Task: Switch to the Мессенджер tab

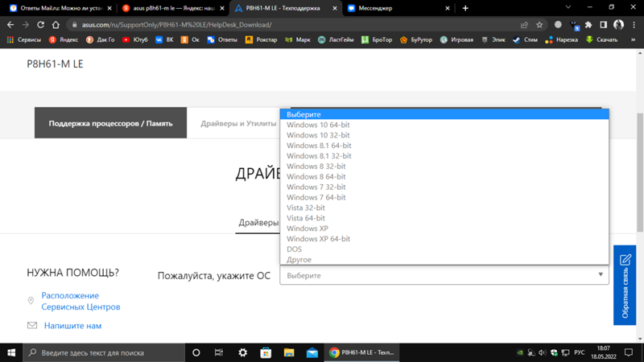Action: (398, 8)
